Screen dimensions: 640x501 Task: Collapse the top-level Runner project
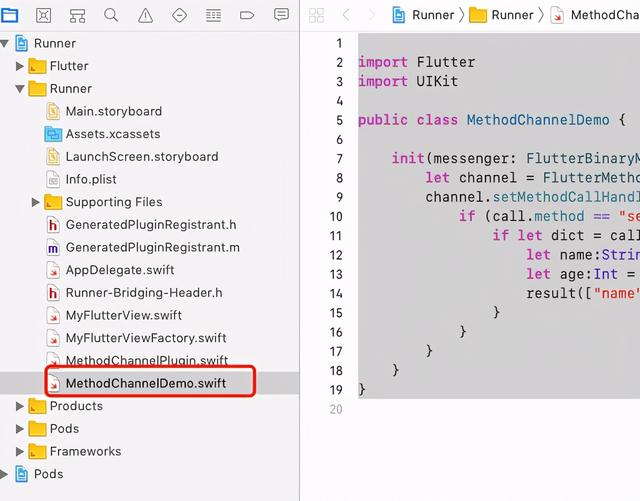coord(4,43)
